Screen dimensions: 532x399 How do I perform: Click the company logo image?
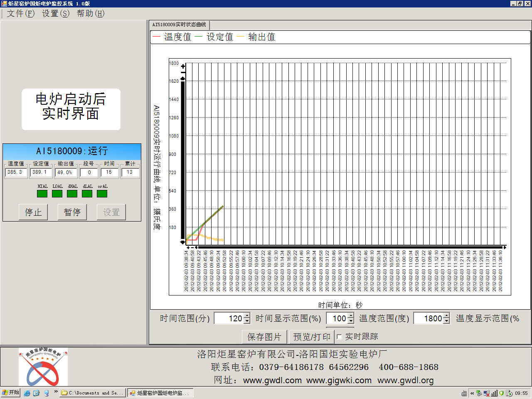43,367
